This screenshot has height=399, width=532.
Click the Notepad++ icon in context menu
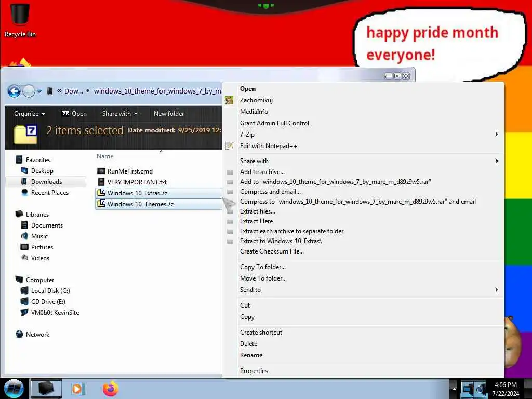pos(229,145)
